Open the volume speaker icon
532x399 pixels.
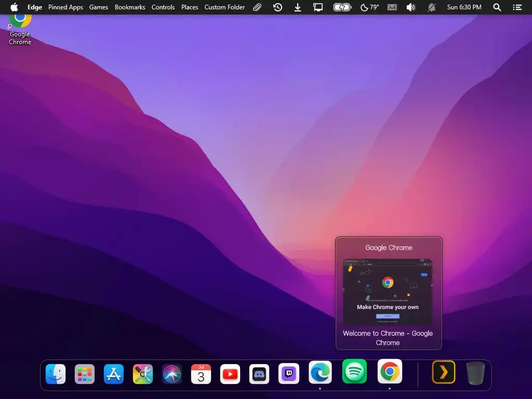tap(411, 7)
